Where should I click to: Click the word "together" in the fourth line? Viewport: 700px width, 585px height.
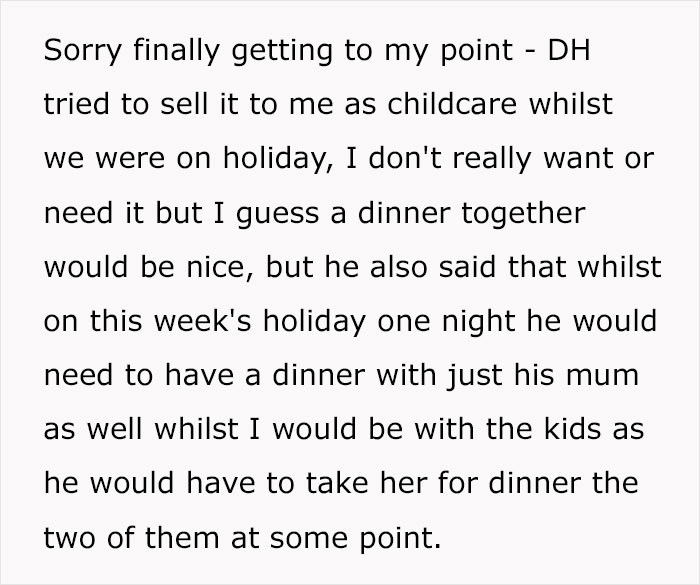(523, 214)
